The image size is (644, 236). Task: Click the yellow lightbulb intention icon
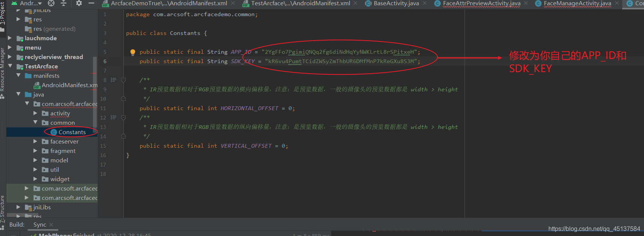click(x=133, y=52)
